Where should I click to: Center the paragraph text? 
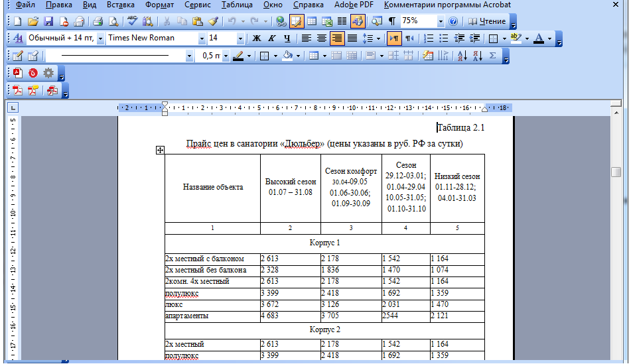322,38
